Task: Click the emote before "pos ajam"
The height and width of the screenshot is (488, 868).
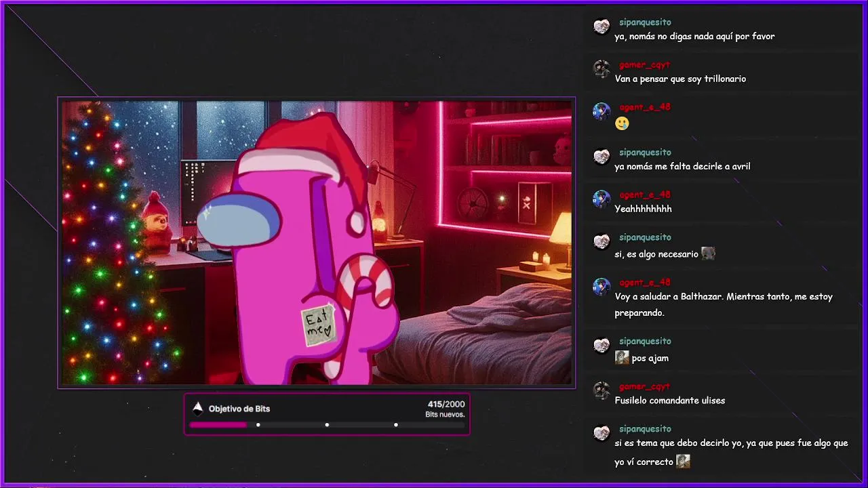Action: (x=622, y=357)
